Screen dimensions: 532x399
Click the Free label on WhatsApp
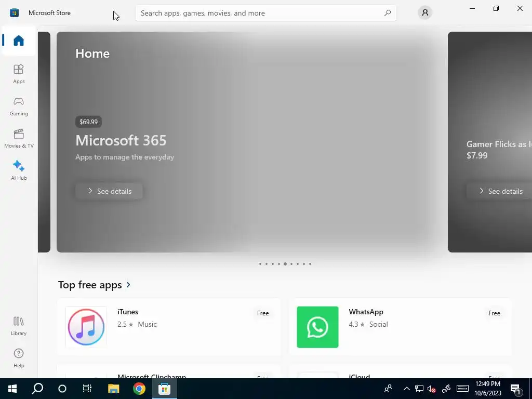click(x=495, y=313)
